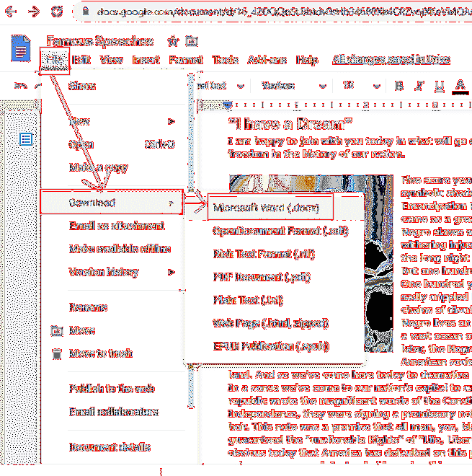Open the Format menu
This screenshot has height=476, width=472.
point(185,60)
